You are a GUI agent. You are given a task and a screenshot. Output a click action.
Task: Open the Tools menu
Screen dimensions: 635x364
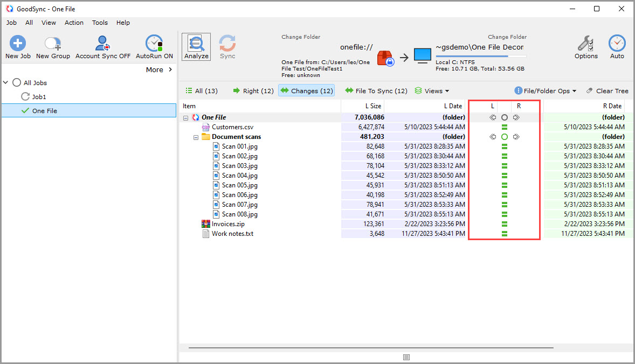pos(100,23)
